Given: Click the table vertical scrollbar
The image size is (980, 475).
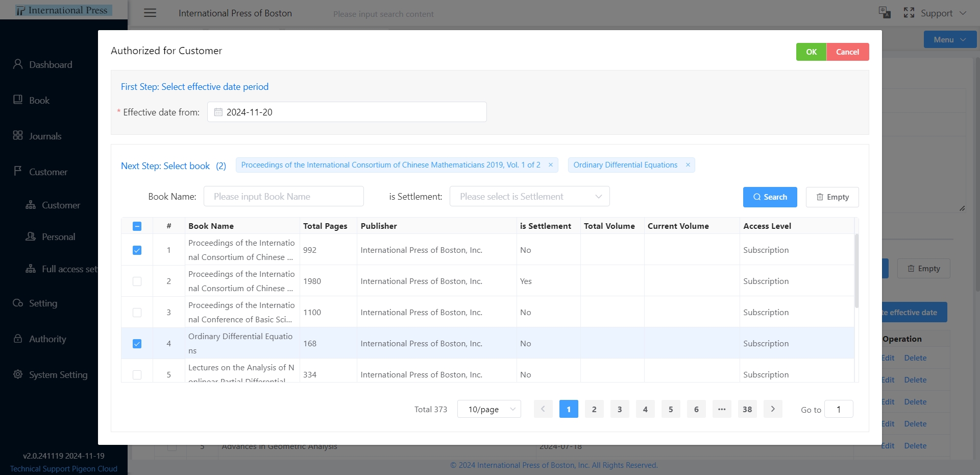Looking at the screenshot, I should pyautogui.click(x=856, y=271).
